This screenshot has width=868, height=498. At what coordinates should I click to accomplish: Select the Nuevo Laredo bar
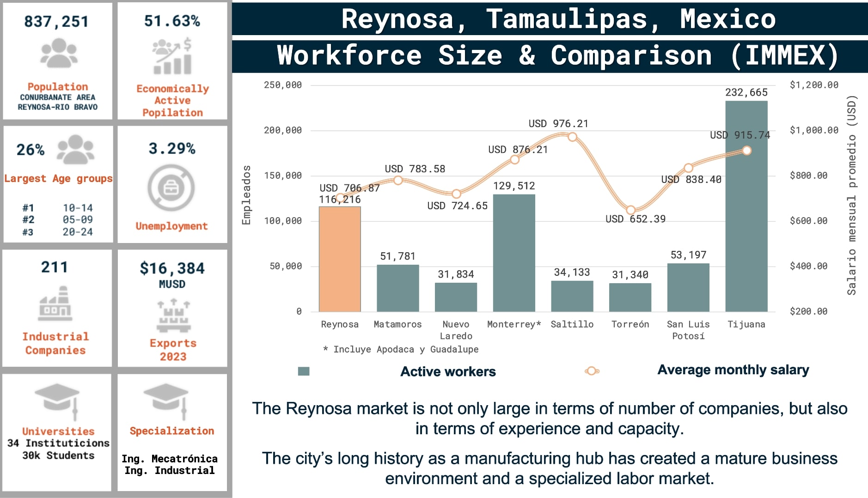click(x=456, y=297)
